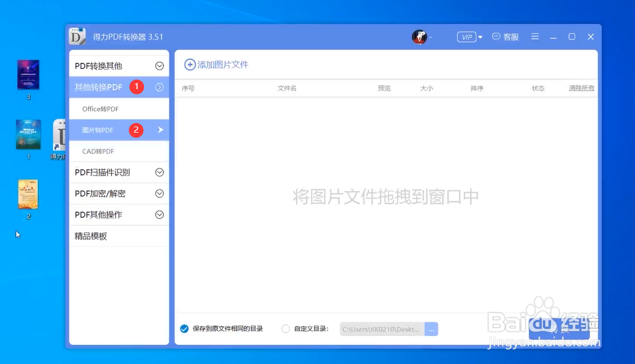This screenshot has width=635, height=364.
Task: Choose 图片转PDF sub-item
Action: [x=119, y=130]
